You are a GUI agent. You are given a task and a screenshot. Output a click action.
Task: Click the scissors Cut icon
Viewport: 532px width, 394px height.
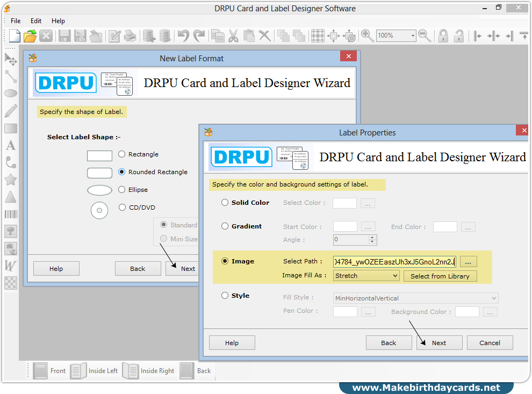click(233, 35)
